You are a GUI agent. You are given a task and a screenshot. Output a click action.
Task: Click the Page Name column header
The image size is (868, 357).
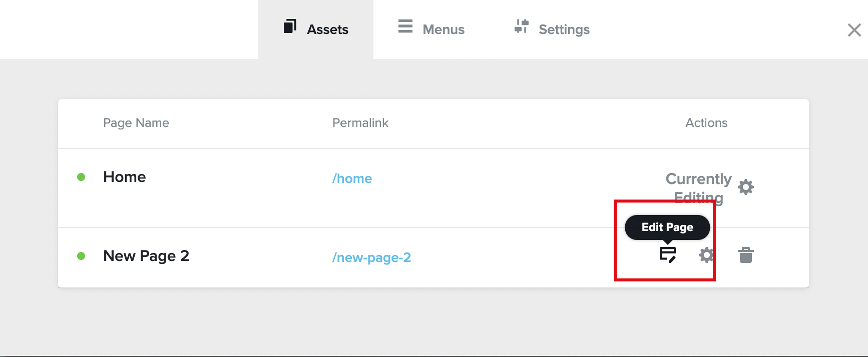tap(136, 123)
